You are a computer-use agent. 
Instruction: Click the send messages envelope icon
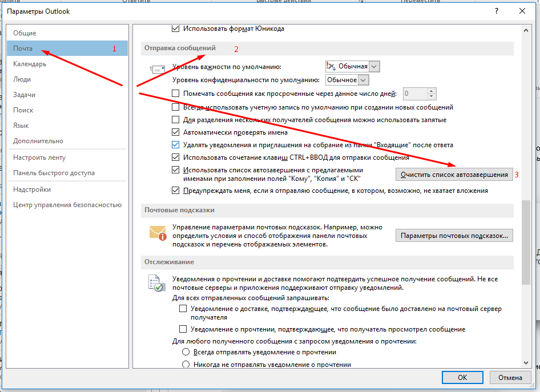pyautogui.click(x=158, y=69)
